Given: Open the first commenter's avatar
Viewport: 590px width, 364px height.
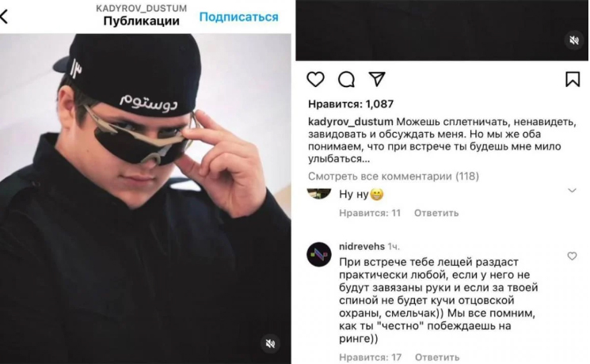Looking at the screenshot, I should coord(319,193).
